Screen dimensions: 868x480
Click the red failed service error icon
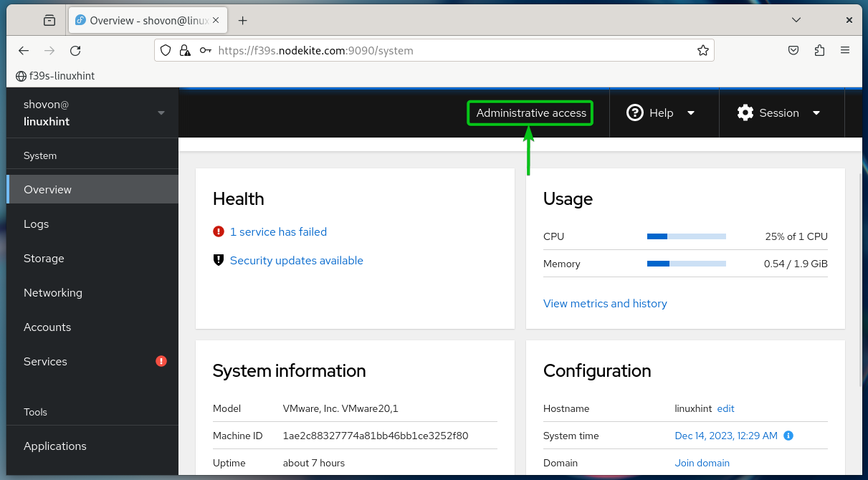tap(219, 231)
